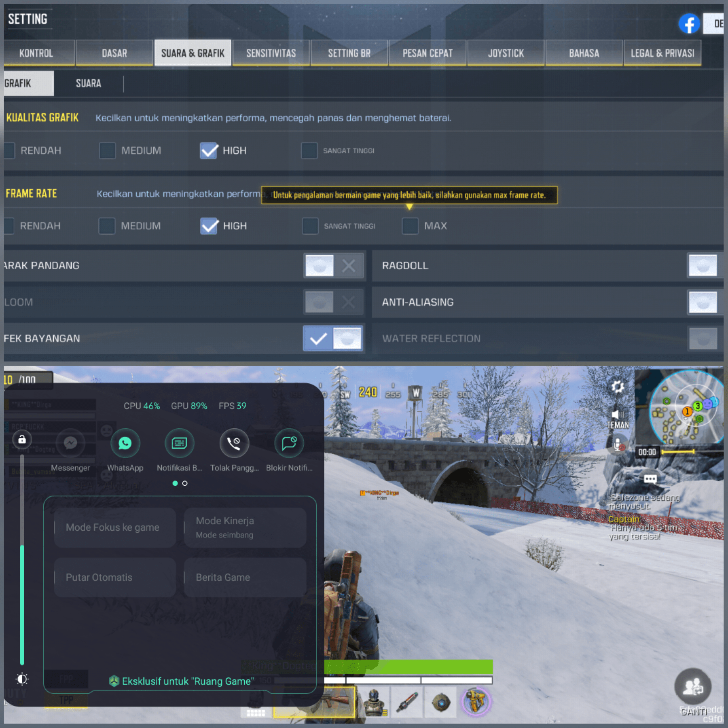The image size is (728, 728).
Task: Tap the lock icon on side panel
Action: coord(22,439)
